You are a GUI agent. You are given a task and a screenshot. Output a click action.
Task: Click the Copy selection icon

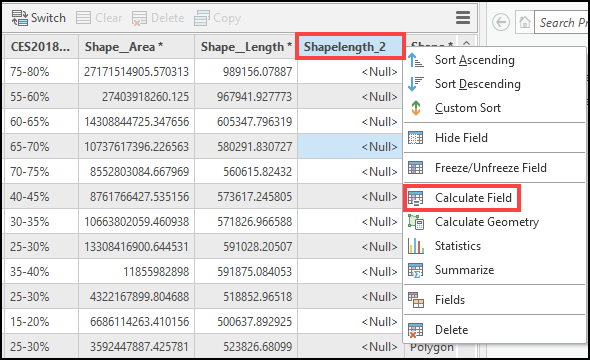202,18
